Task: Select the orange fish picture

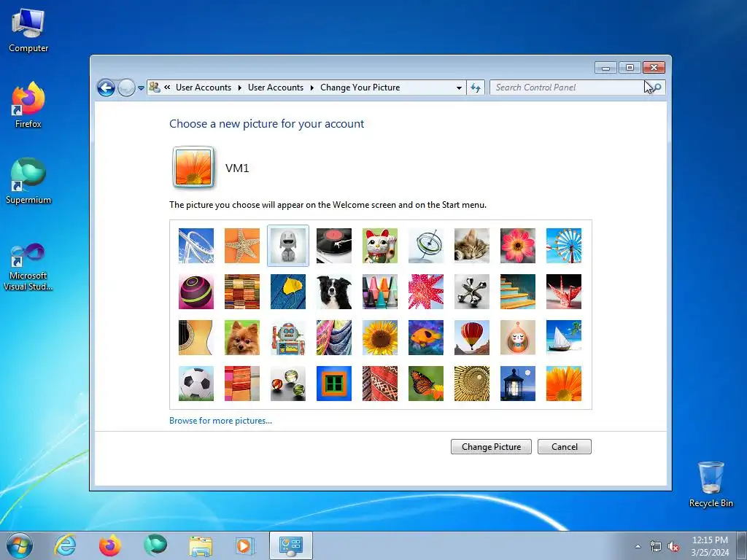Action: [x=426, y=338]
